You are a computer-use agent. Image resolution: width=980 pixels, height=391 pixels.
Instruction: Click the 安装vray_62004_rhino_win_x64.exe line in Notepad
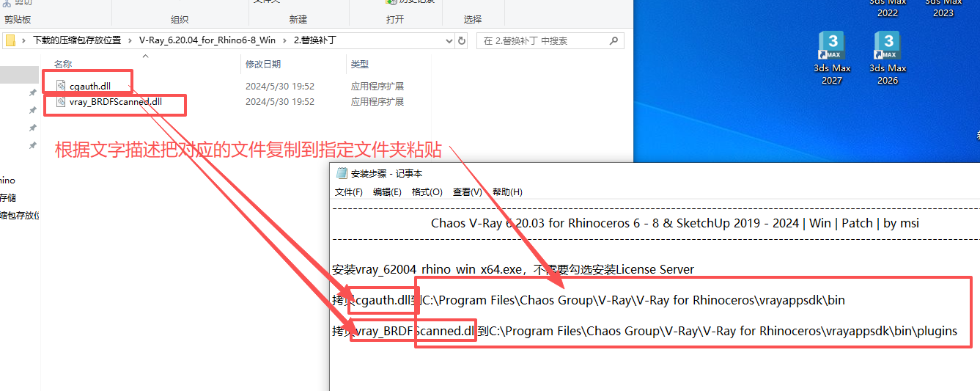point(513,269)
